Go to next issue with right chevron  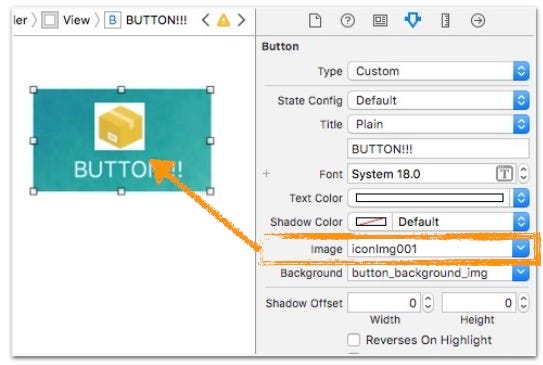point(241,20)
